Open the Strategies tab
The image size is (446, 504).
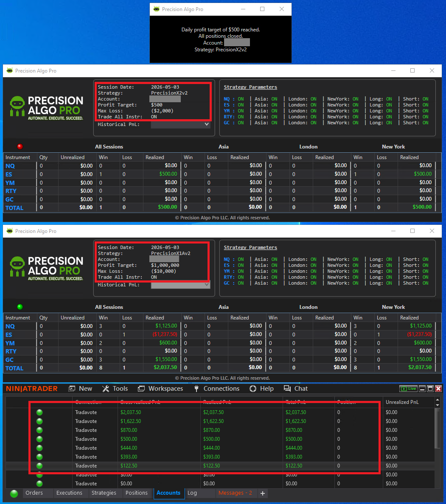tap(104, 493)
